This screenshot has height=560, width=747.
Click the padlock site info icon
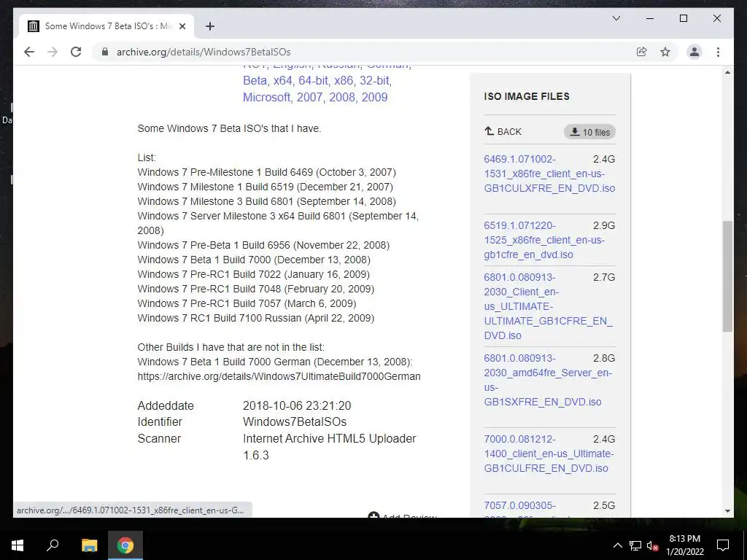click(105, 52)
